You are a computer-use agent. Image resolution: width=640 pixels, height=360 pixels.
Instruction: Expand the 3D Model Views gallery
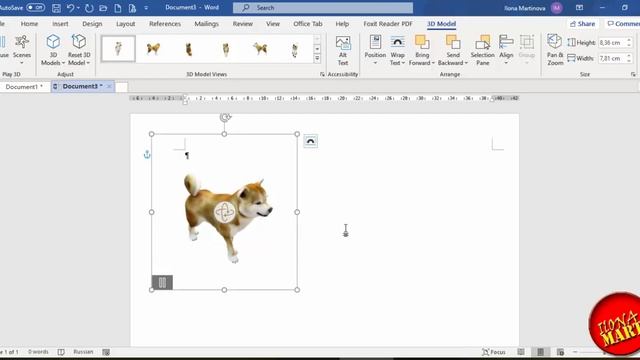[x=317, y=59]
